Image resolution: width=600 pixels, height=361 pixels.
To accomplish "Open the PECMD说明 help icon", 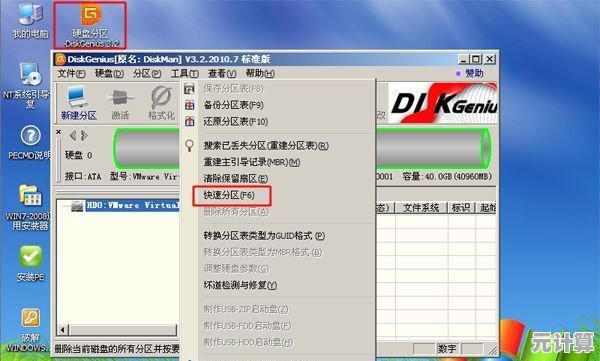I will [x=30, y=142].
